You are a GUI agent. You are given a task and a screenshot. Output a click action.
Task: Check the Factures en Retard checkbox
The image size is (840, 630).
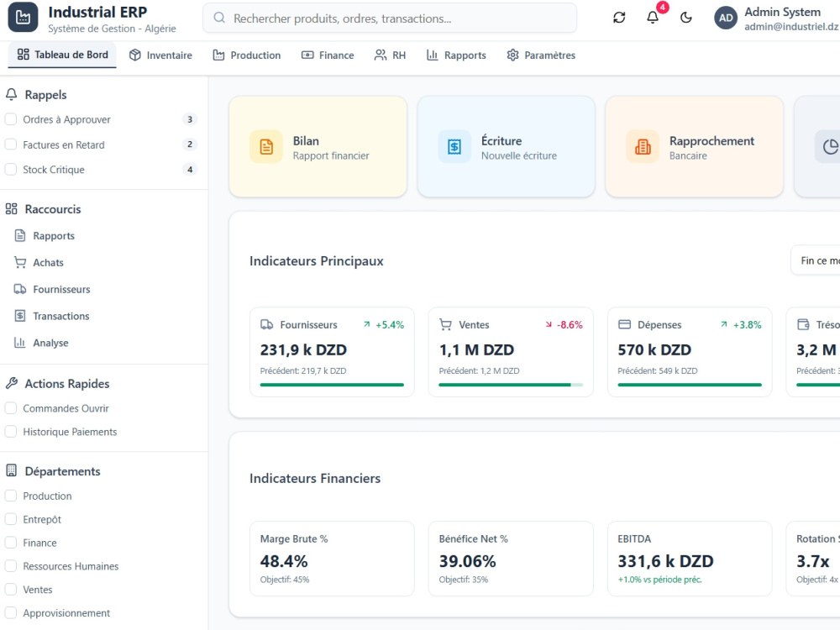11,144
